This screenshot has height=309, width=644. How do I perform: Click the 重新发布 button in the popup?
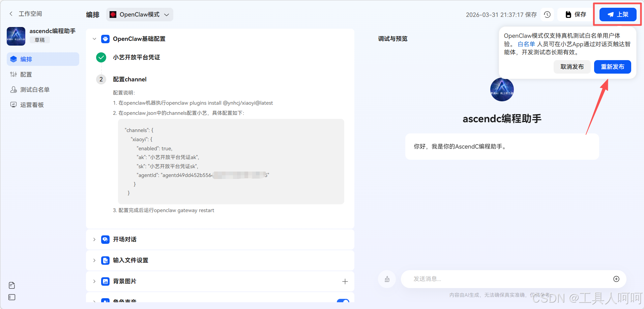click(612, 67)
